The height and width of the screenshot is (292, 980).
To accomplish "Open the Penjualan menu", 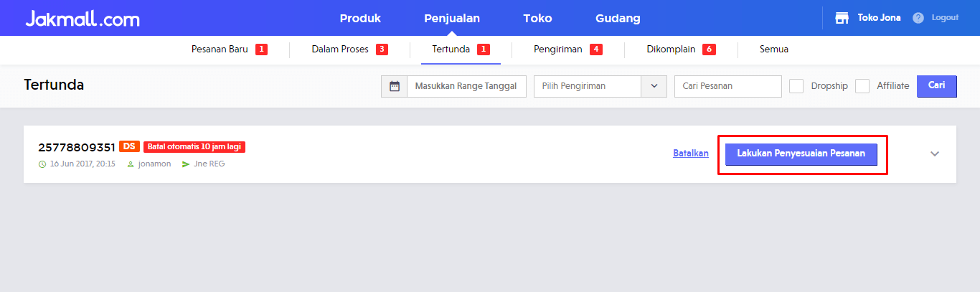I will pyautogui.click(x=452, y=19).
